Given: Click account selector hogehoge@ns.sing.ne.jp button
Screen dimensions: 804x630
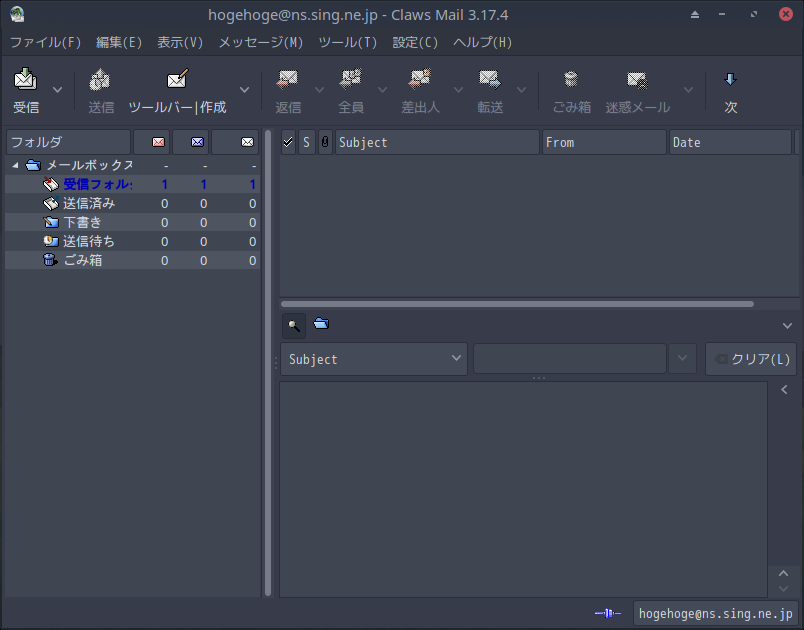Looking at the screenshot, I should 715,613.
